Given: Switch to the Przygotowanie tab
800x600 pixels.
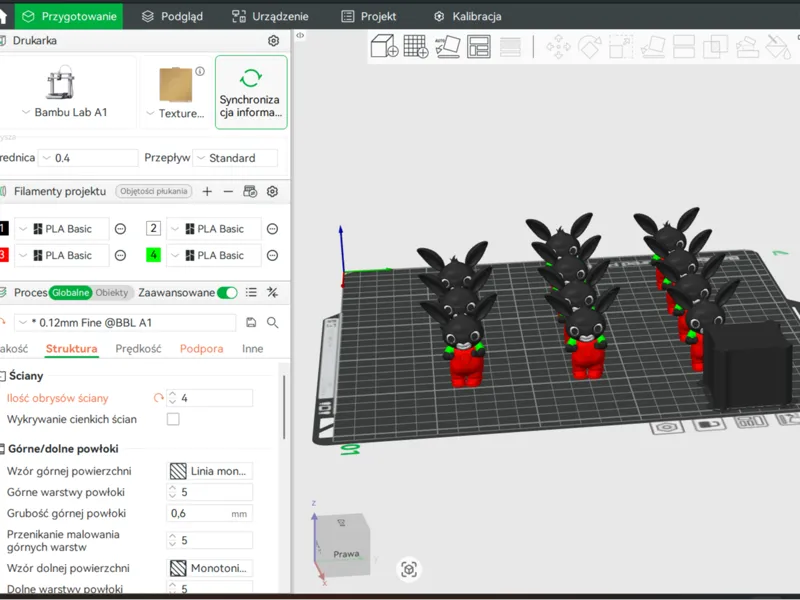Looking at the screenshot, I should tap(69, 16).
